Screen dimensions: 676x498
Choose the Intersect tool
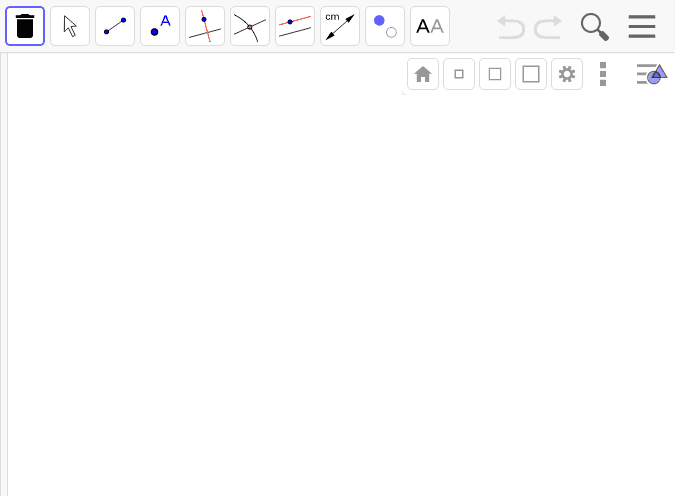pos(250,26)
